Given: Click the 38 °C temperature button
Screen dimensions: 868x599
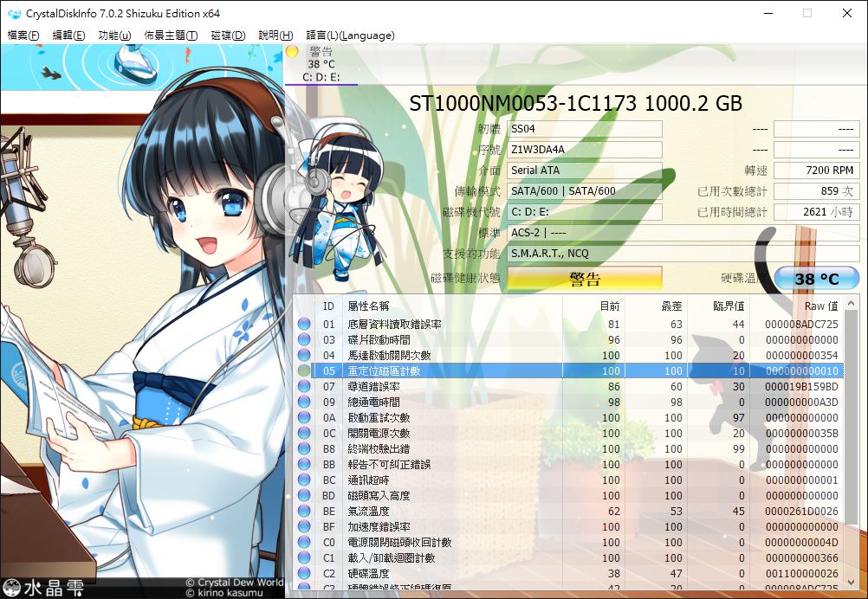Looking at the screenshot, I should pos(817,278).
